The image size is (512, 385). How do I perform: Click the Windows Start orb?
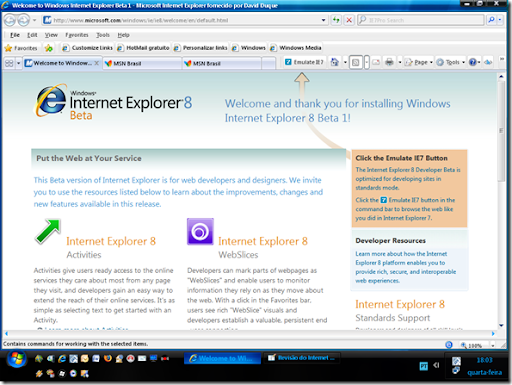click(17, 359)
